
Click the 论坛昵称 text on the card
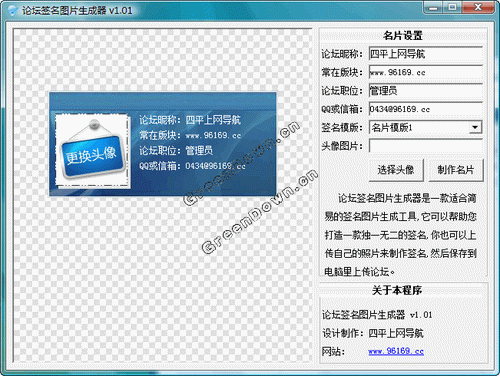pos(159,120)
